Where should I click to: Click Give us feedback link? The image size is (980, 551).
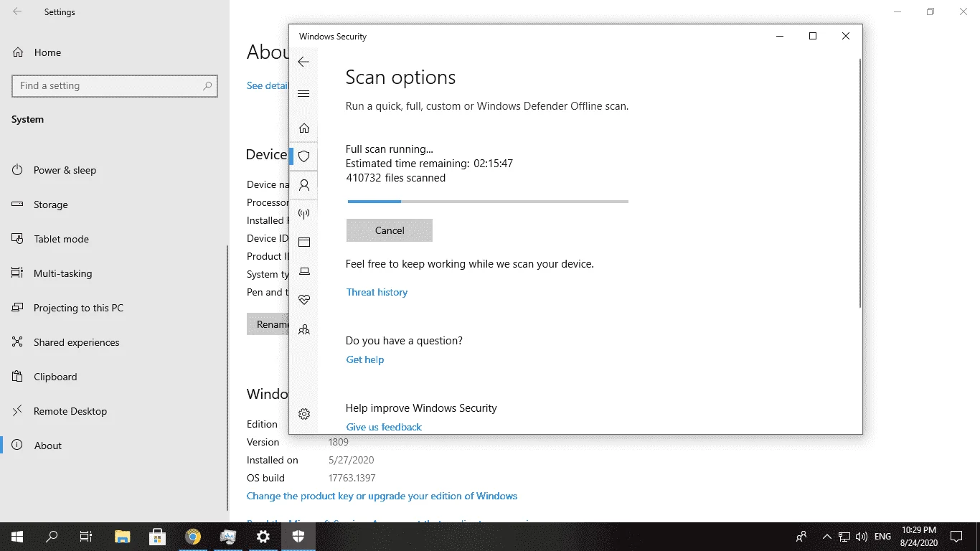(384, 427)
